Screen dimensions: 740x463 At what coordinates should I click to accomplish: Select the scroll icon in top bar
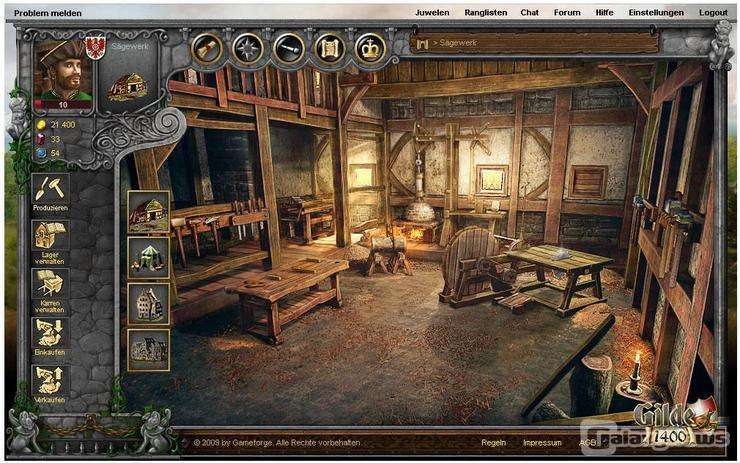pyautogui.click(x=329, y=47)
